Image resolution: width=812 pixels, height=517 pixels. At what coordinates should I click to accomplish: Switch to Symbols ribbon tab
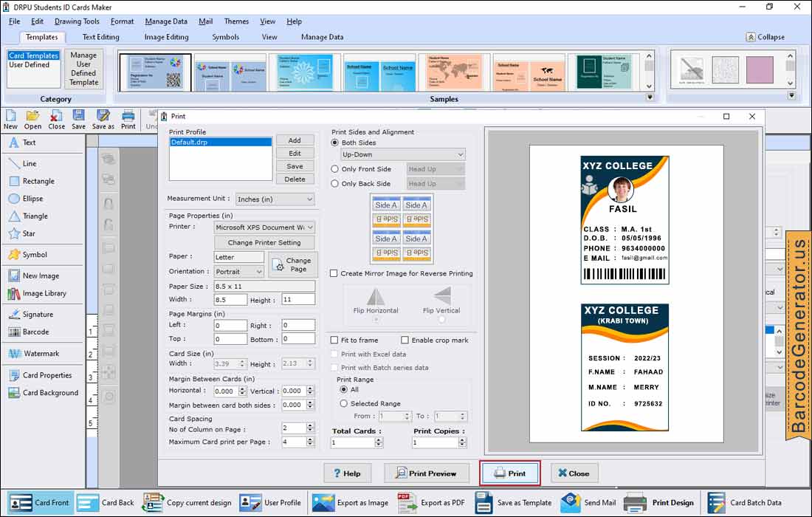226,38
